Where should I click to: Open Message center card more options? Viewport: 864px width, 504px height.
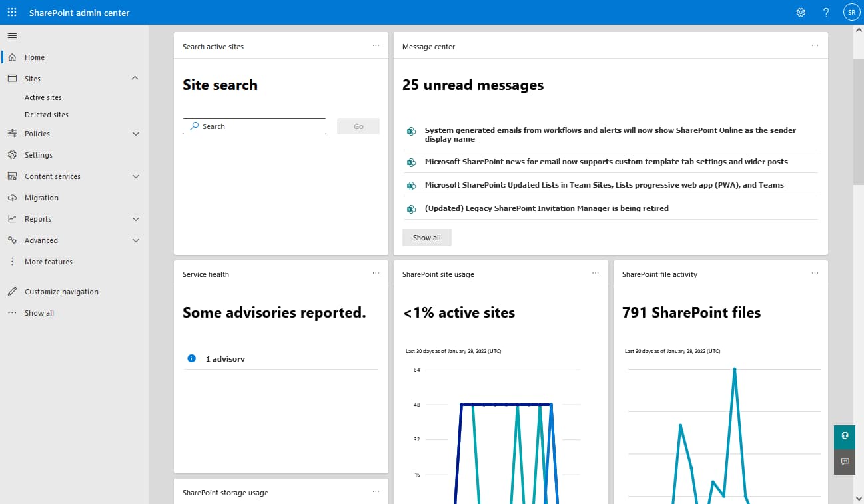click(815, 46)
